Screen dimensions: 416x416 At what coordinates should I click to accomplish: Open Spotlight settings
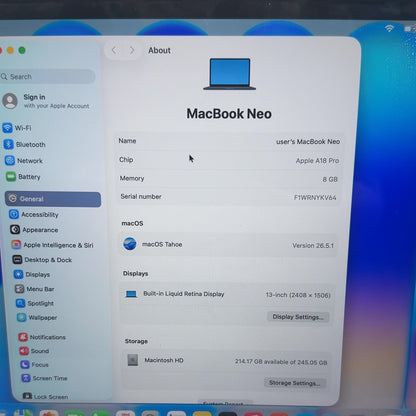pyautogui.click(x=35, y=303)
